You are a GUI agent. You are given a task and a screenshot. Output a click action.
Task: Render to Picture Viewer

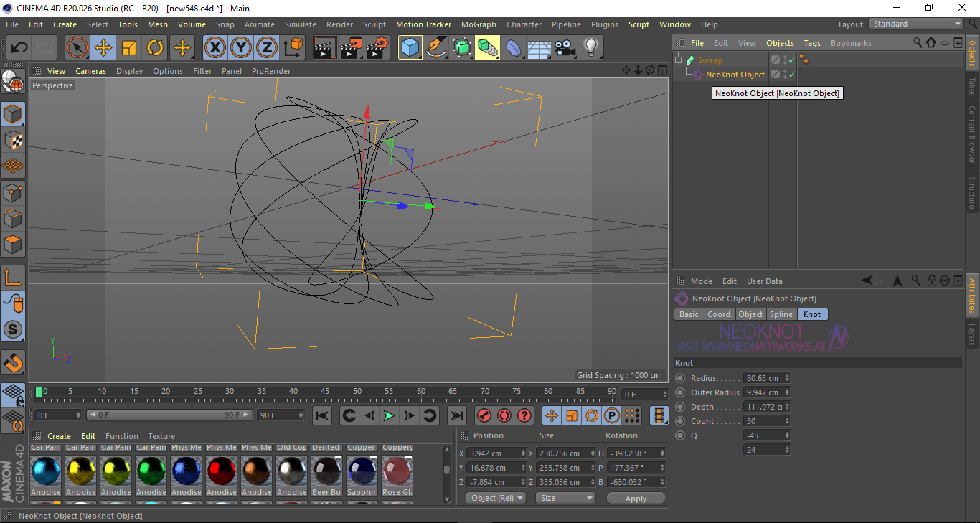351,48
